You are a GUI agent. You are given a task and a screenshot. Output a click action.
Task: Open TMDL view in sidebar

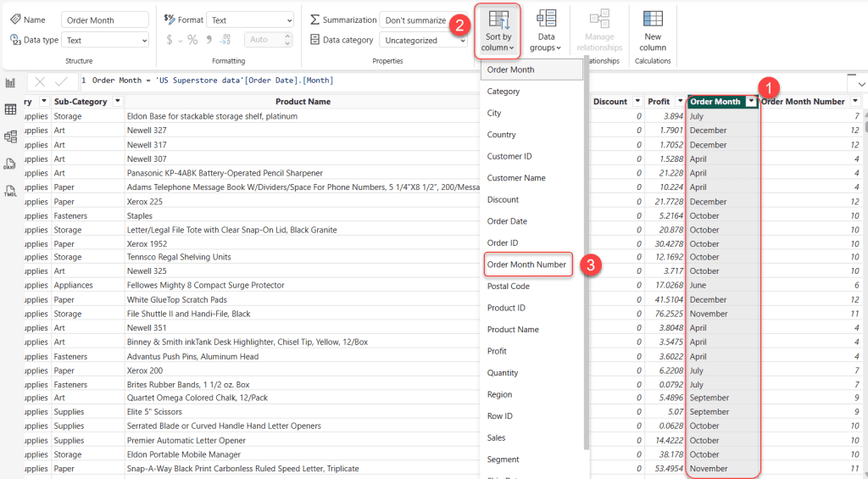pos(10,192)
